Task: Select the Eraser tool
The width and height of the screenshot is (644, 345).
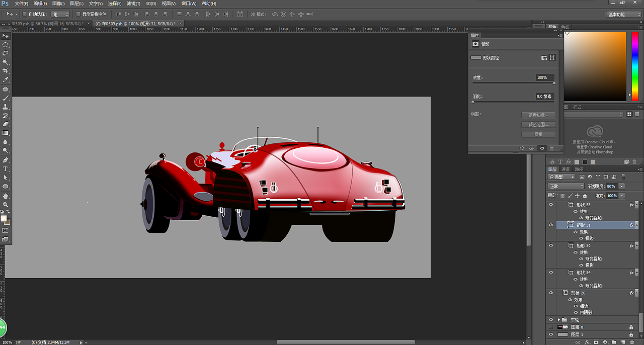Action: pyautogui.click(x=6, y=124)
